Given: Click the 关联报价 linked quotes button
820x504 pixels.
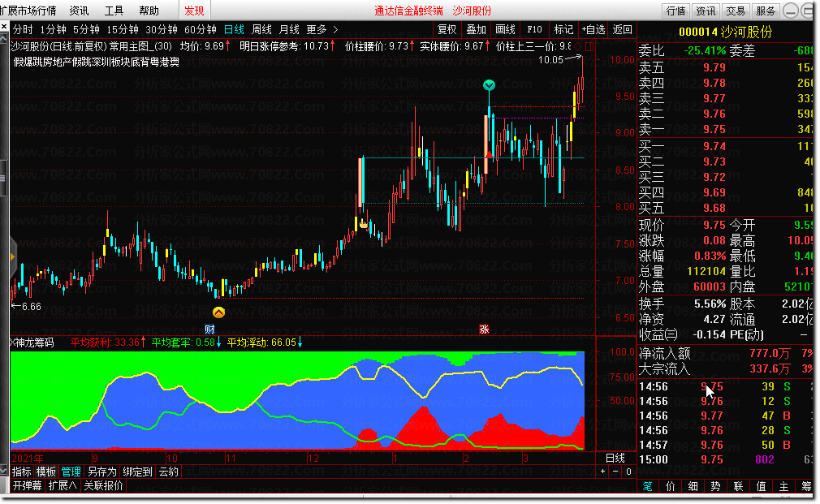Looking at the screenshot, I should 104,485.
